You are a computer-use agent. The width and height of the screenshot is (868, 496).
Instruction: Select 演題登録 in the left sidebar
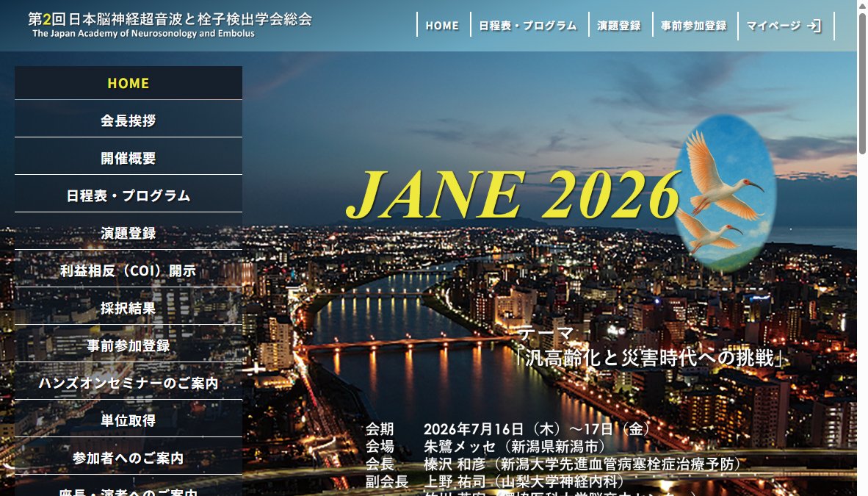coord(129,233)
